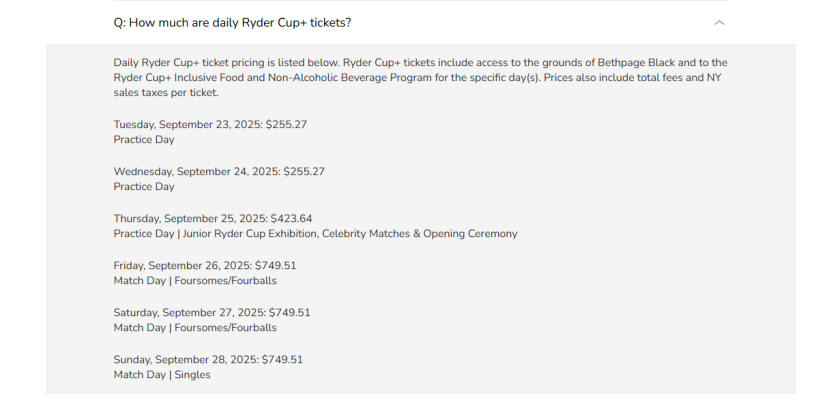The width and height of the screenshot is (833, 400).
Task: Click 'Match Day | Foursomes/Fourballs' under Saturday
Action: (195, 328)
